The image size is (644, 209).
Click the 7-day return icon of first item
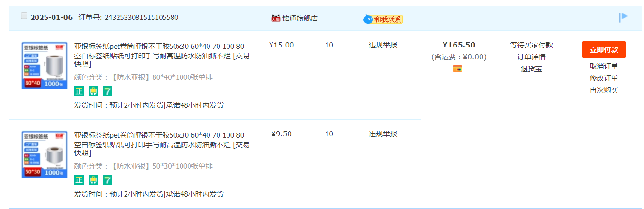tap(108, 91)
